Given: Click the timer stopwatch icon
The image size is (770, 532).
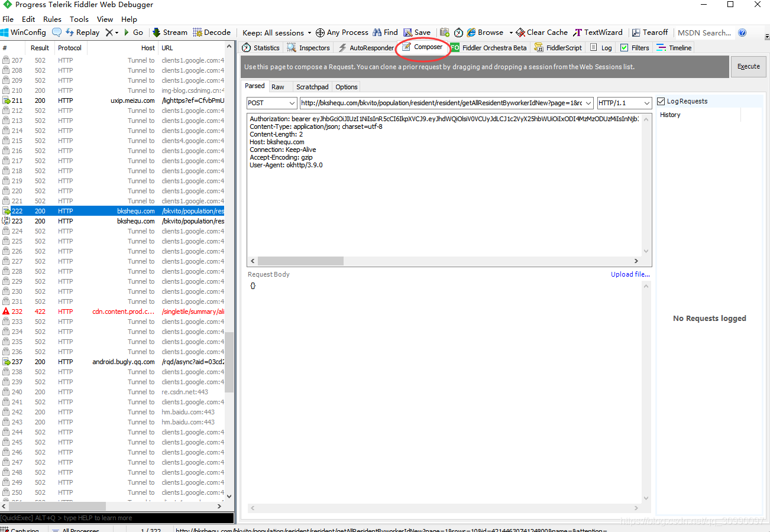Looking at the screenshot, I should point(458,33).
